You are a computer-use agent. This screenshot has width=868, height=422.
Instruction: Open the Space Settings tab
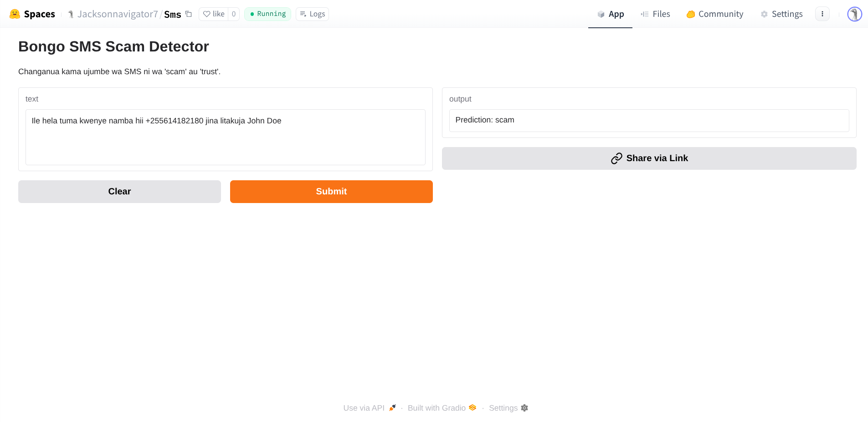(x=782, y=14)
